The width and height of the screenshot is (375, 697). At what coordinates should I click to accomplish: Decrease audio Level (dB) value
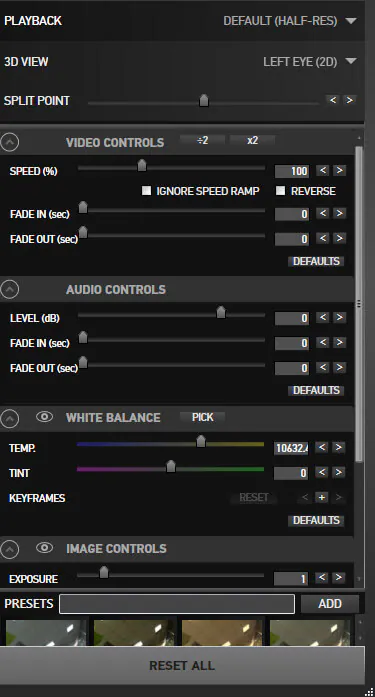[x=323, y=317]
